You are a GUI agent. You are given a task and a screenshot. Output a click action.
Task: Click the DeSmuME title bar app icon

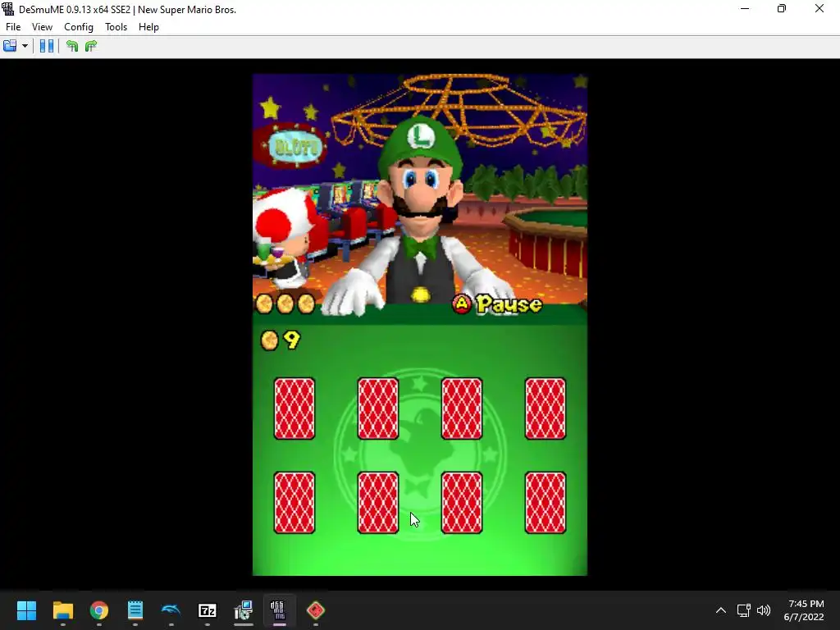click(x=8, y=9)
